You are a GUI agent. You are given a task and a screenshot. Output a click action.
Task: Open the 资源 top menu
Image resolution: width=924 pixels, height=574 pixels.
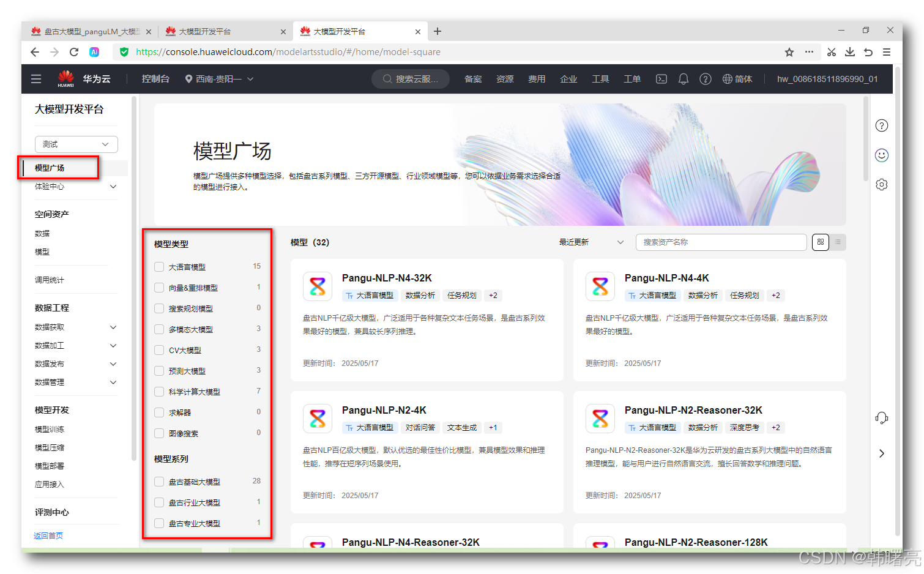click(505, 79)
